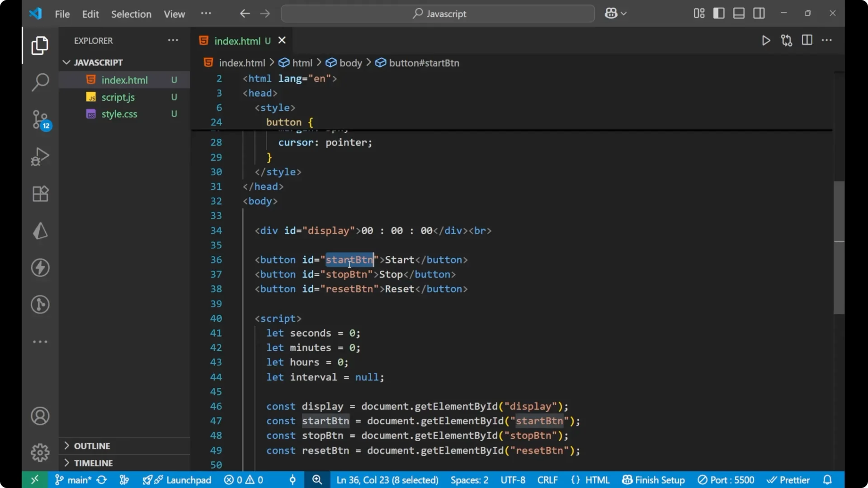Open Settings via the gear icon
This screenshot has height=488, width=868.
point(40,452)
